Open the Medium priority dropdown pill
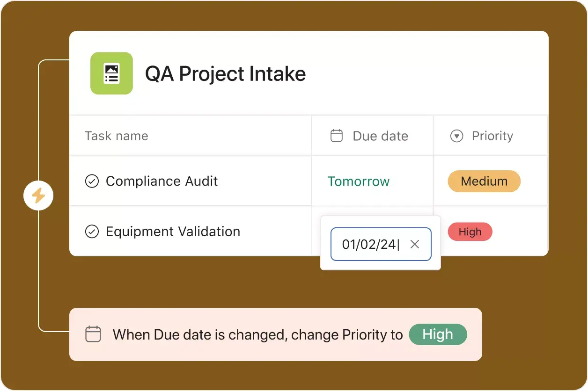 [484, 181]
